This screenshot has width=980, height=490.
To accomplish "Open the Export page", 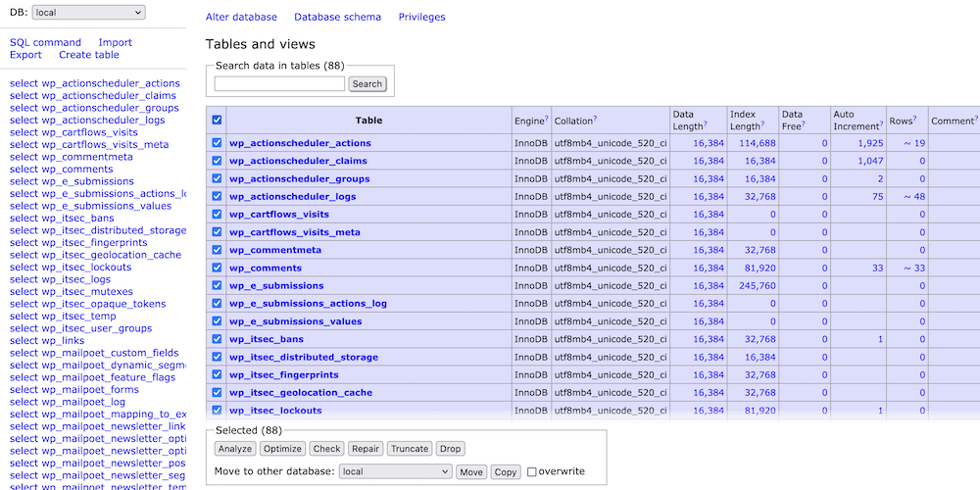I will point(25,54).
